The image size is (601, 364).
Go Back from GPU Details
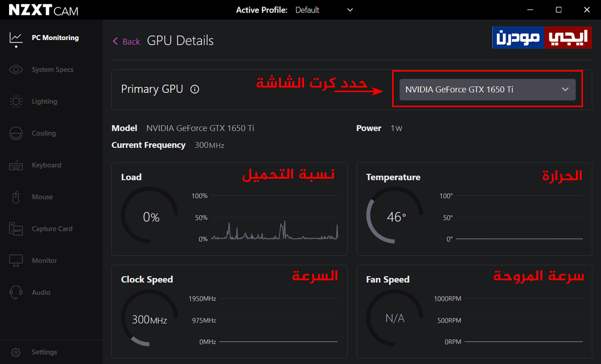click(126, 42)
